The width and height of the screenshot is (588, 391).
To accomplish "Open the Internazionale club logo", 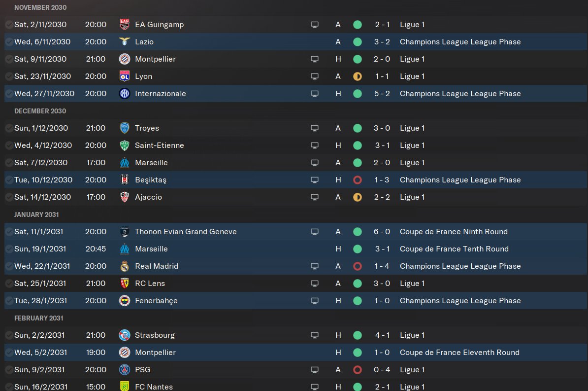I will click(x=125, y=94).
